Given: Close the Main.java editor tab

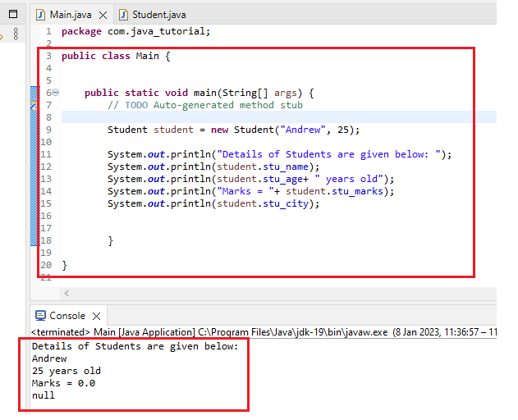Looking at the screenshot, I should (103, 16).
